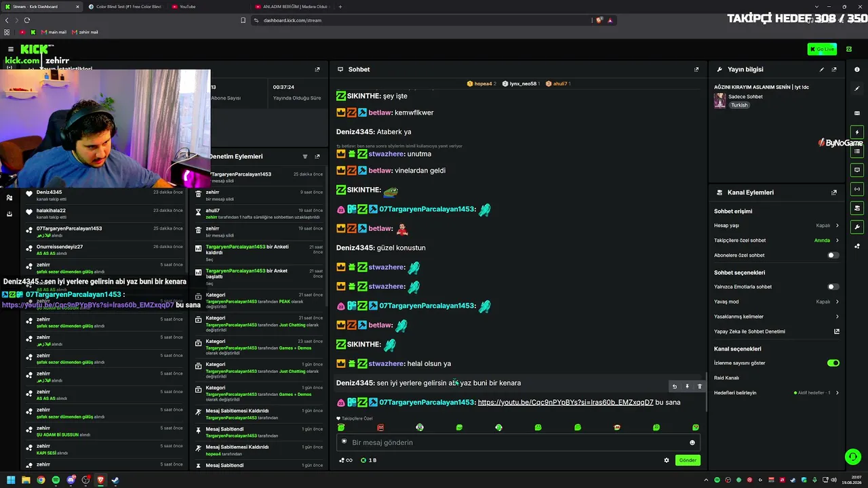Send the message with Gönder button
Viewport: 868px width, 488px height.
pyautogui.click(x=688, y=460)
